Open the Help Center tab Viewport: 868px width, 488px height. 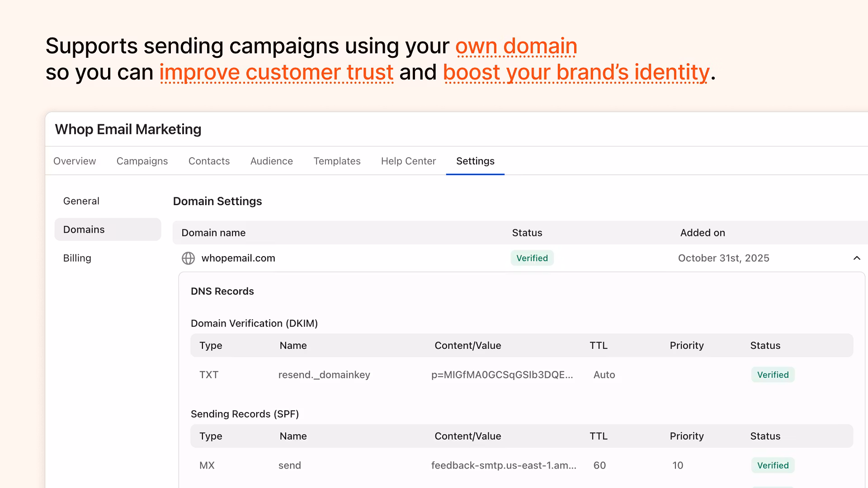tap(408, 161)
